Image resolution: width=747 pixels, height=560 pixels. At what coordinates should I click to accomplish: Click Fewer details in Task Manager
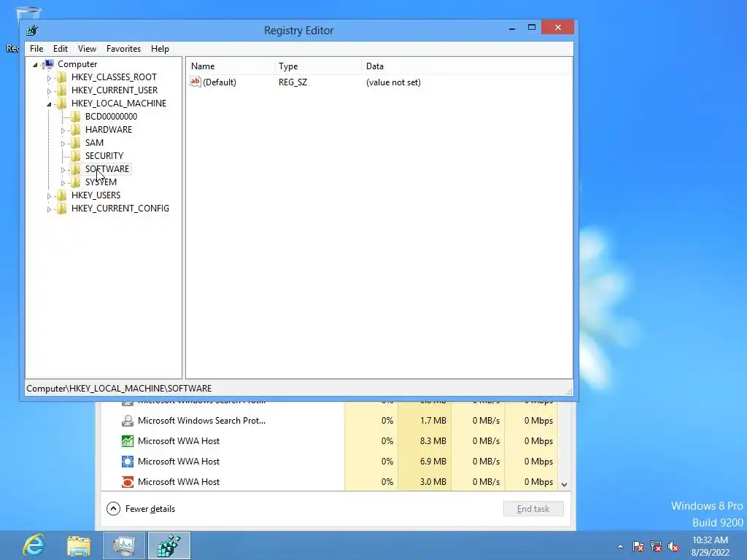point(141,508)
